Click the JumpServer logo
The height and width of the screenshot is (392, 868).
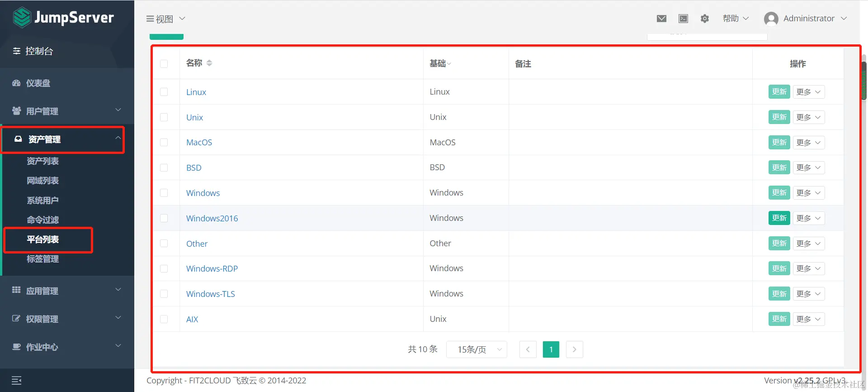(63, 18)
